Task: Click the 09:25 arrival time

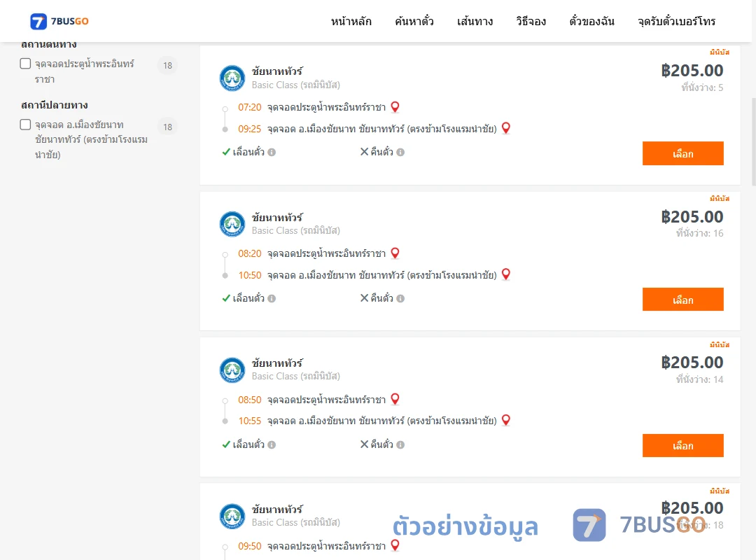Action: [250, 129]
